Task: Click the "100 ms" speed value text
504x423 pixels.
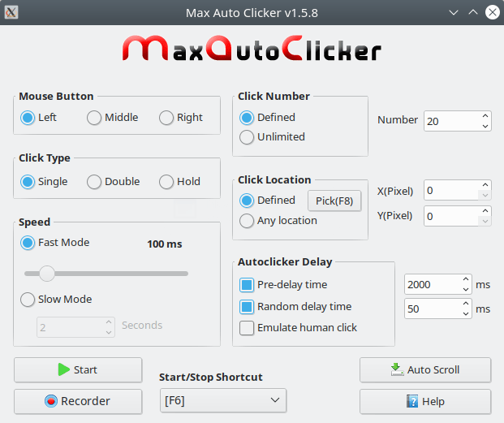Action: 165,244
